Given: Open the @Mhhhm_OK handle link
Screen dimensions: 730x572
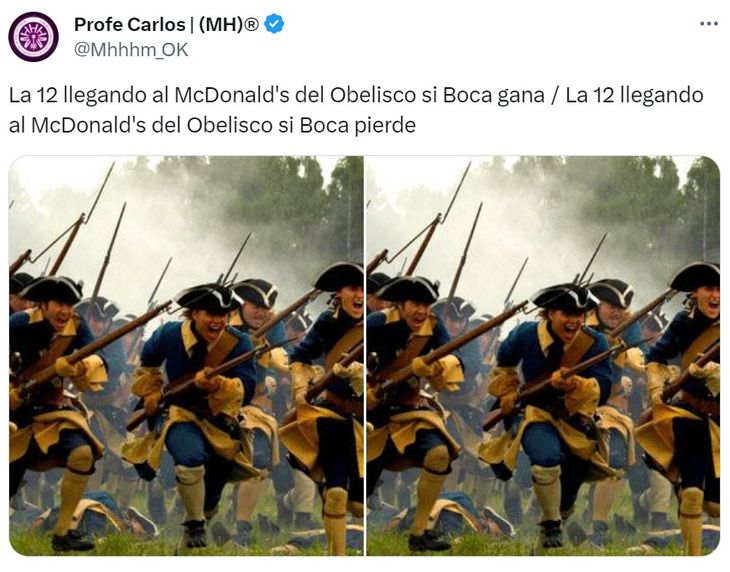Looking at the screenshot, I should click(131, 50).
